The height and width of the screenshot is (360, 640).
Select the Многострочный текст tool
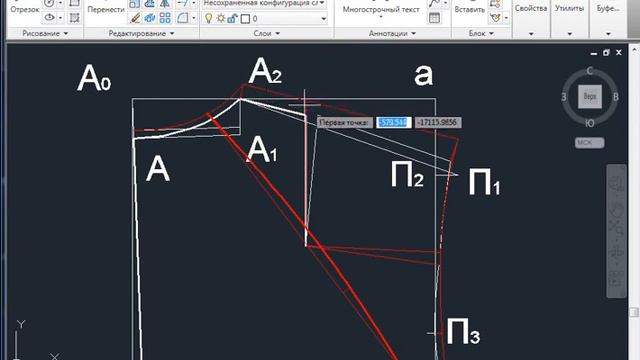click(381, 9)
